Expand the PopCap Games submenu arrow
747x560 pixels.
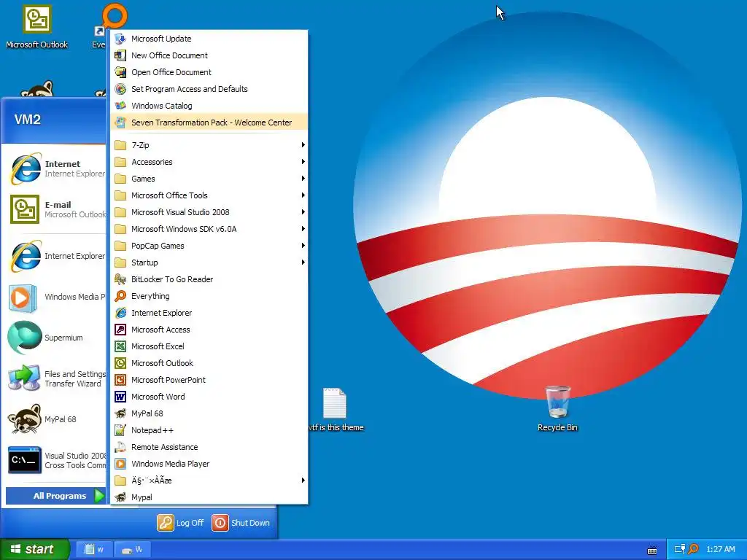coord(303,246)
